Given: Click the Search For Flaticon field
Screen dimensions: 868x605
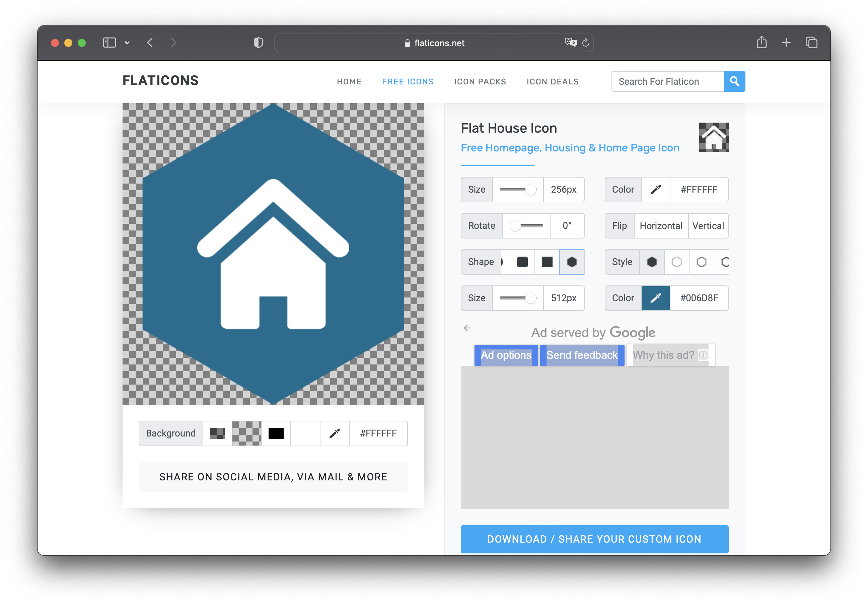Looking at the screenshot, I should 668,81.
